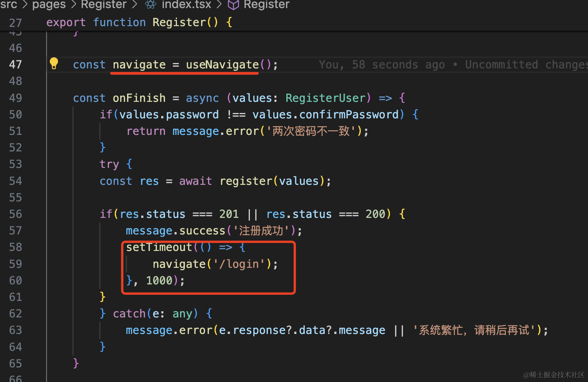Click the React file icon beside index.tsx
The image size is (588, 382).
(x=150, y=5)
